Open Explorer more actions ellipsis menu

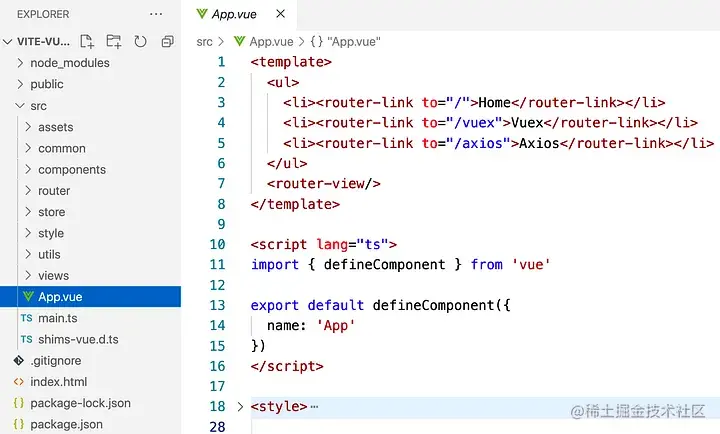pos(156,14)
